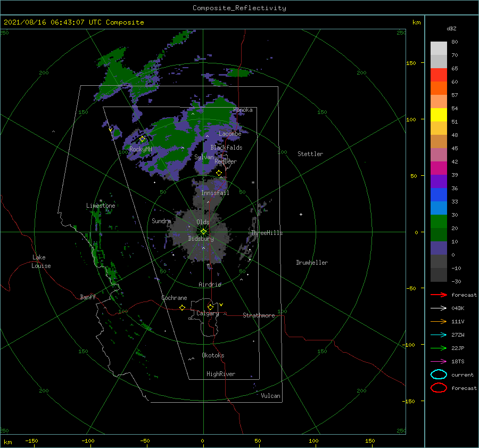Click the cyan 'current' ellipse in the legend

click(439, 374)
